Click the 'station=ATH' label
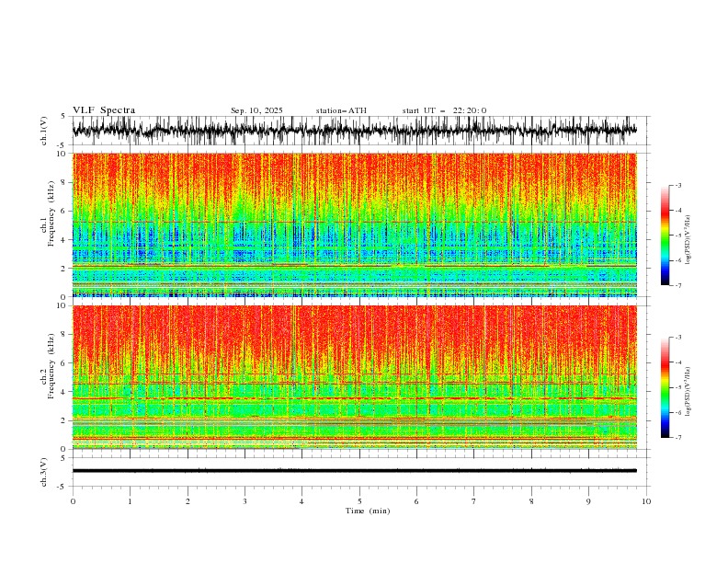 pos(341,110)
